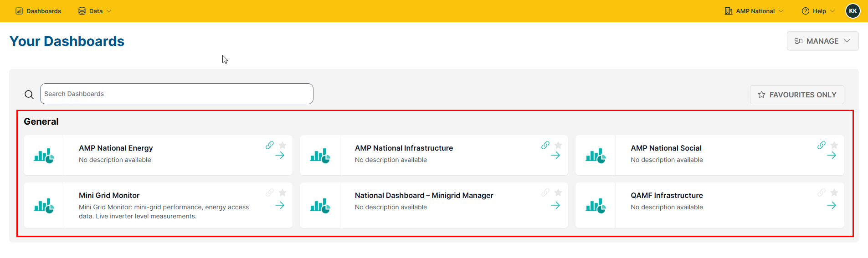Copy link for AMP National Social dashboard
Viewport: 868px width, 258px height.
pyautogui.click(x=822, y=145)
